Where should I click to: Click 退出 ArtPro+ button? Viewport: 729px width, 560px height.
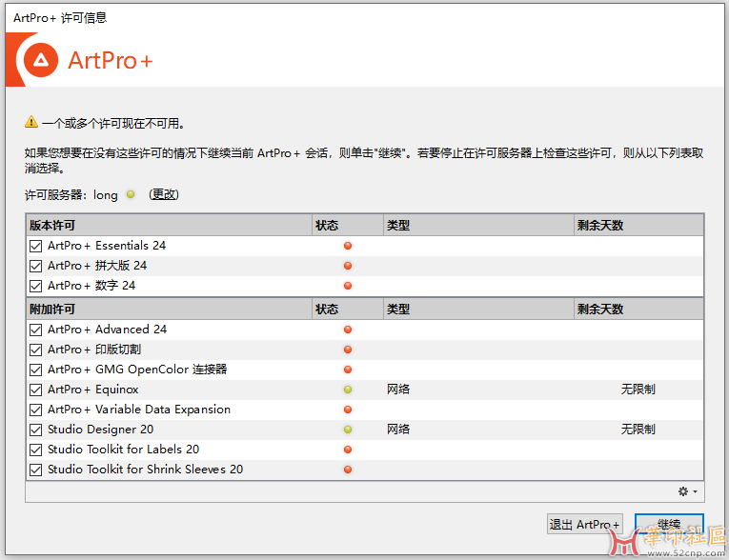pyautogui.click(x=584, y=524)
